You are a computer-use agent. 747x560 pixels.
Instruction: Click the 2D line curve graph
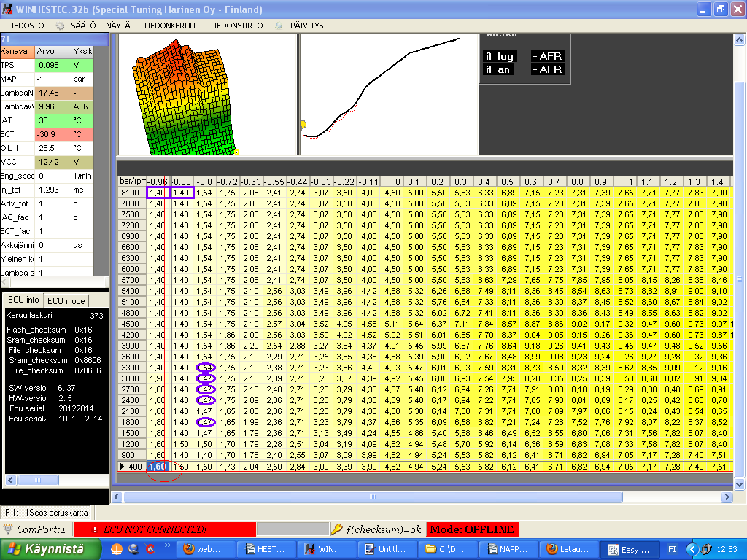pyautogui.click(x=388, y=94)
